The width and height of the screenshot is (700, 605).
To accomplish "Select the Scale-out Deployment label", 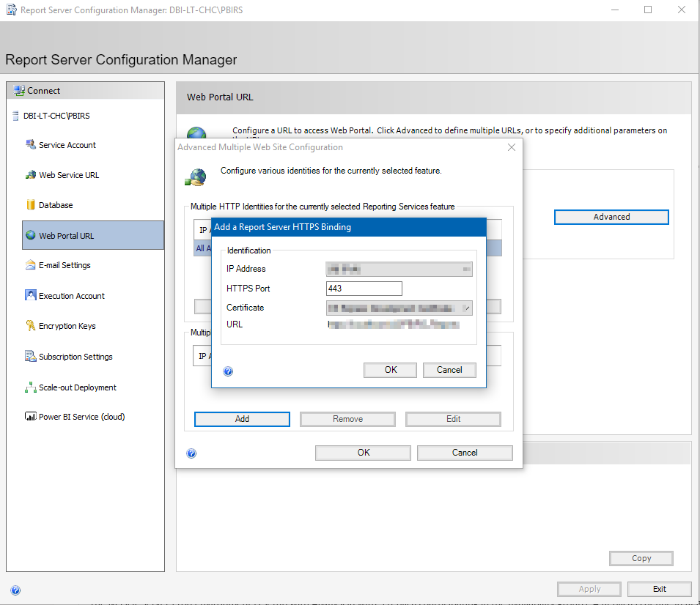I will 78,387.
